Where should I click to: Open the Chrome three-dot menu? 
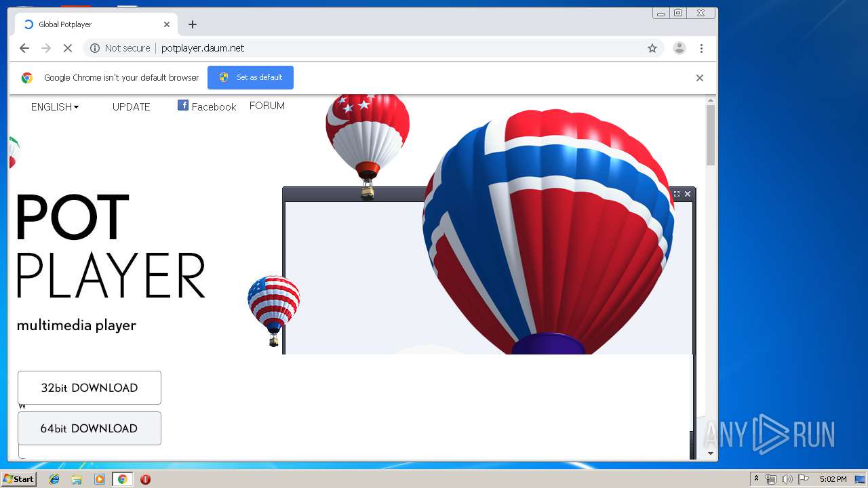coord(701,48)
